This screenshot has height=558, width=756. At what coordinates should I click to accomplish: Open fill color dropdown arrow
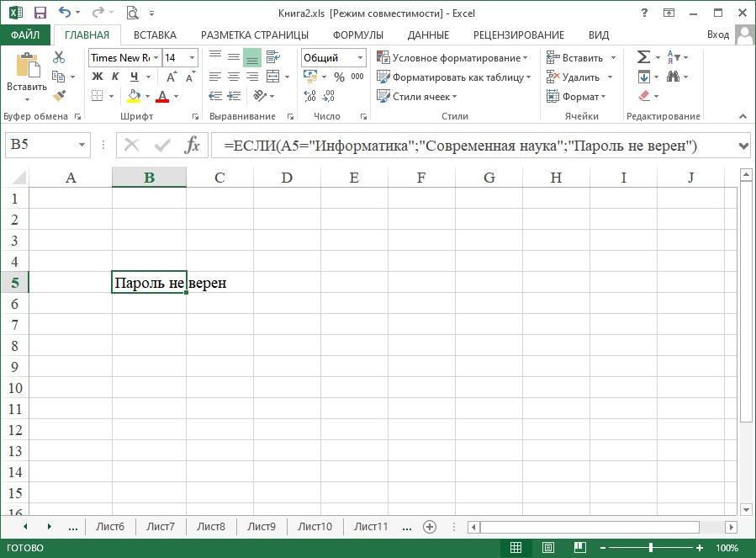click(x=147, y=96)
